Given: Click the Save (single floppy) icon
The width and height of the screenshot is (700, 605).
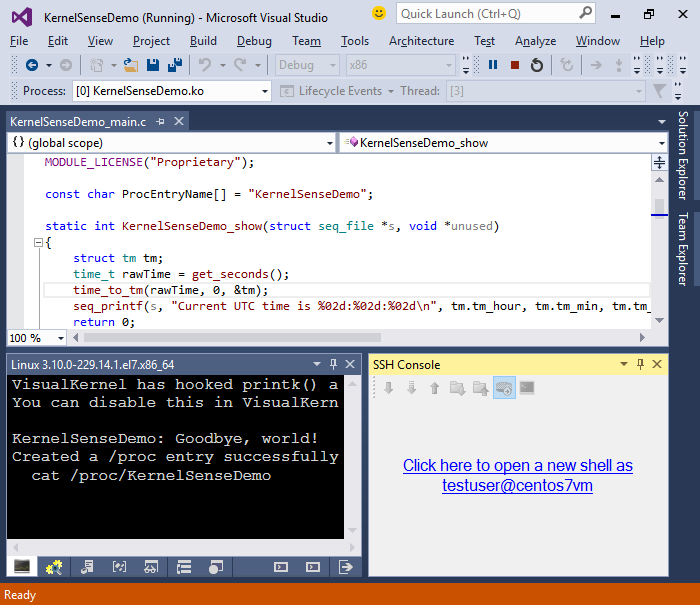Looking at the screenshot, I should (153, 65).
